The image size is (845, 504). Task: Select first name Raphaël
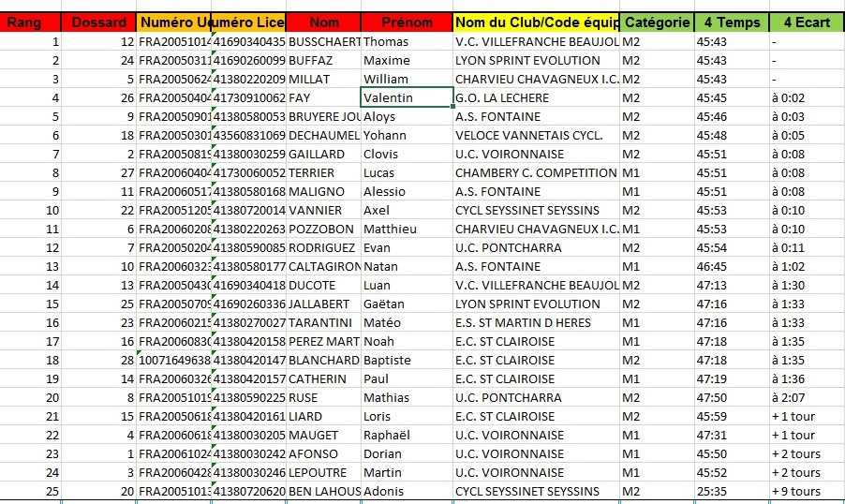click(407, 435)
